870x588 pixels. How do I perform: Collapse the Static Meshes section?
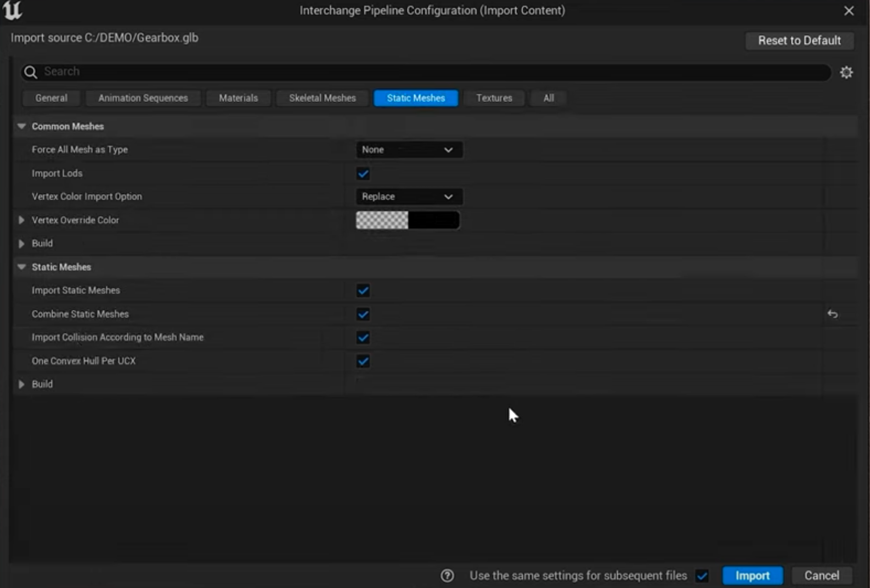pos(21,267)
